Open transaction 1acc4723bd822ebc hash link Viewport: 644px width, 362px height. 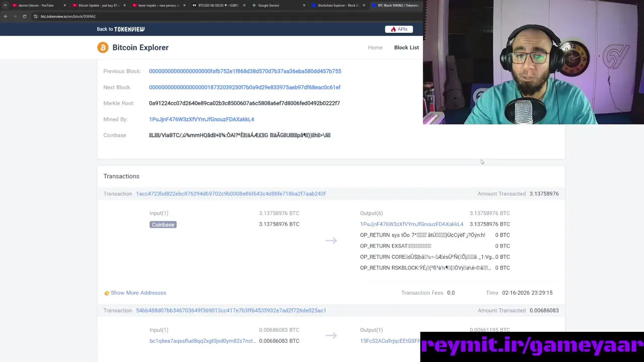[x=231, y=194]
